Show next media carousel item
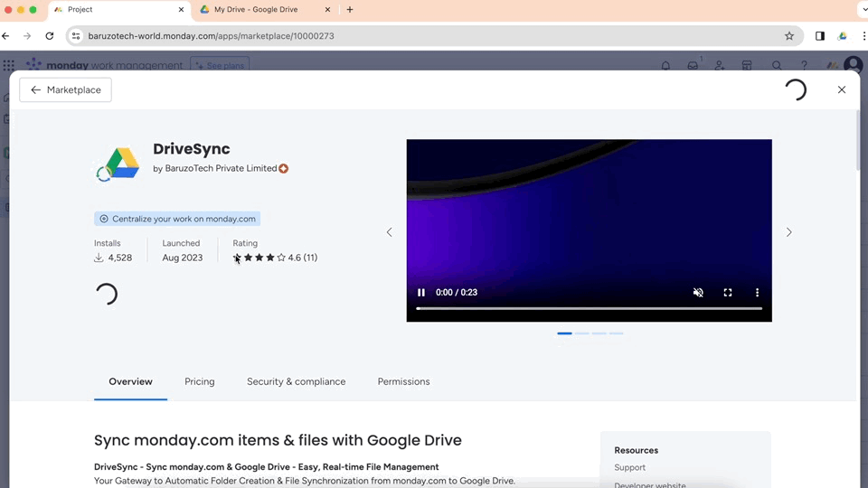Screen dimensions: 868x488 tap(788, 232)
